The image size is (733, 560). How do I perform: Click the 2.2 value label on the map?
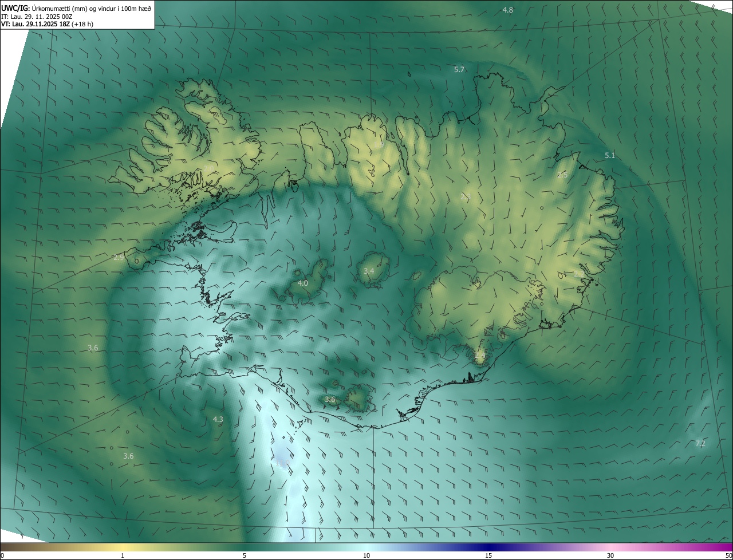(x=579, y=274)
